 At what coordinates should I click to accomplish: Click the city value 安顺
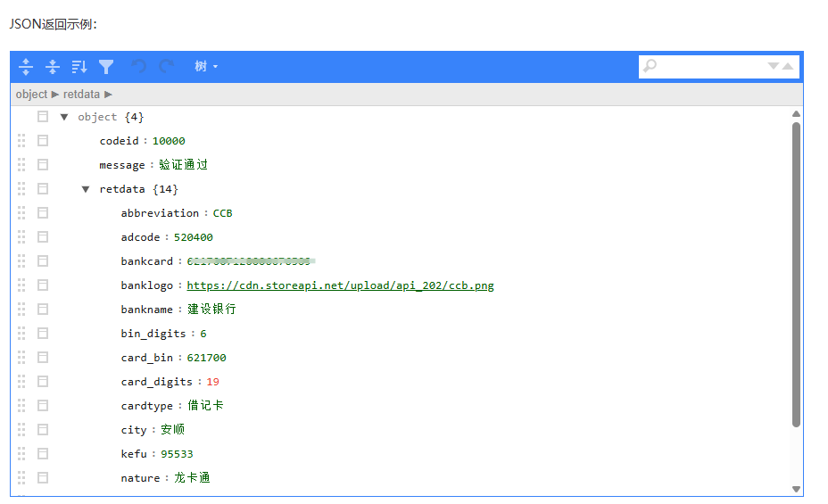point(173,430)
